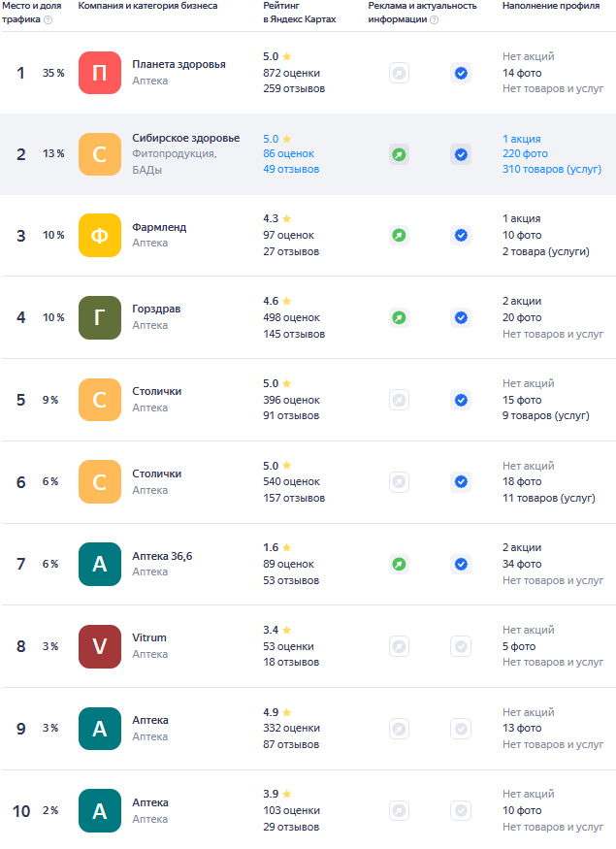Click the Аптека logo in row 9
Image resolution: width=616 pixels, height=849 pixels.
(x=100, y=729)
